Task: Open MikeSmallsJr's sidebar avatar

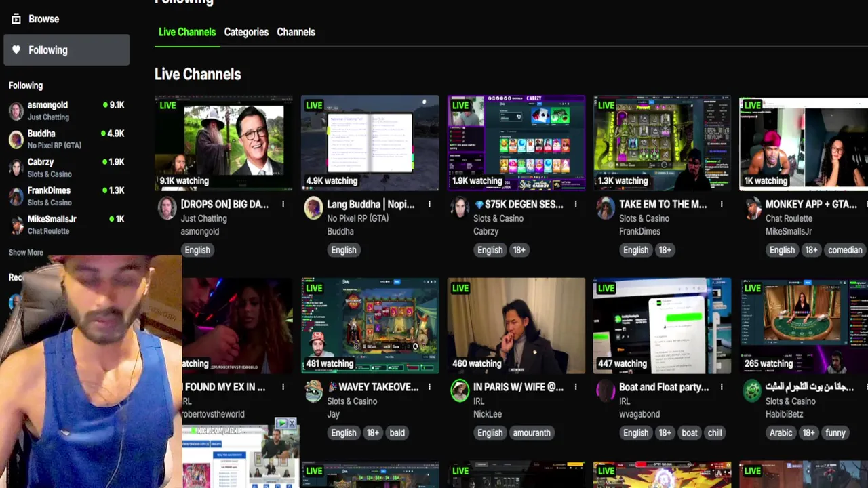Action: [16, 225]
